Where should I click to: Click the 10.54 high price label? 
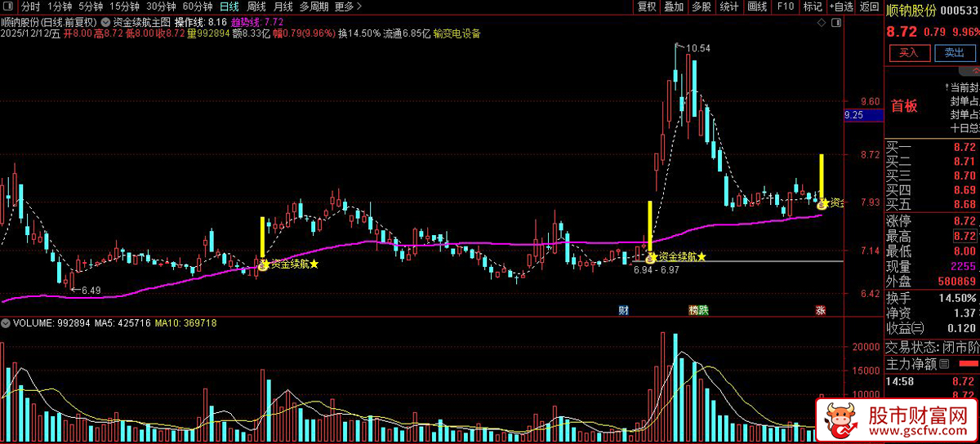(x=697, y=49)
